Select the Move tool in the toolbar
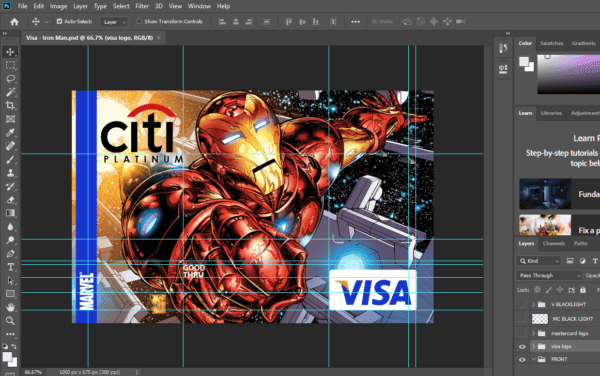This screenshot has height=376, width=600. tap(10, 52)
